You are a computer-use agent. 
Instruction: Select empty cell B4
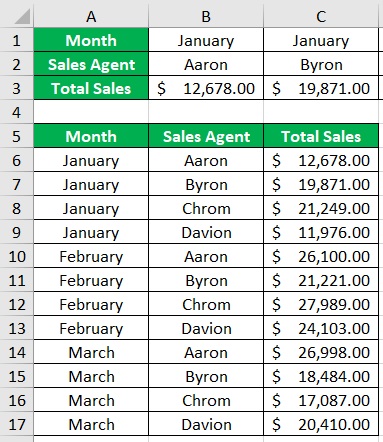pos(206,112)
